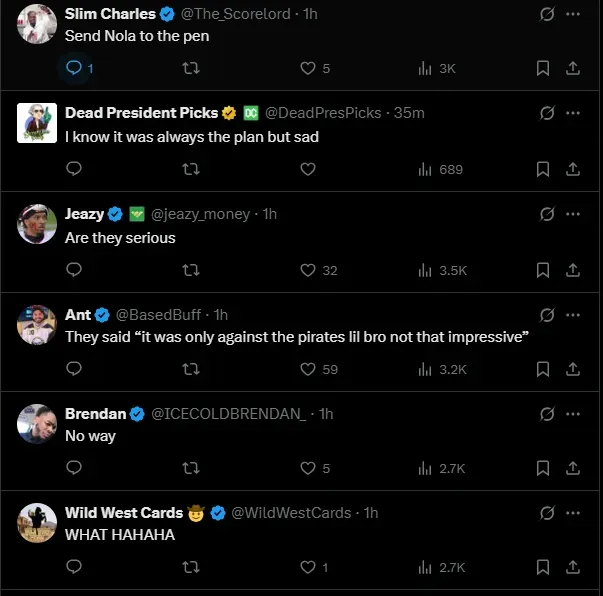Open more options on Slim Charles' tweet
The width and height of the screenshot is (603, 596).
tap(573, 14)
